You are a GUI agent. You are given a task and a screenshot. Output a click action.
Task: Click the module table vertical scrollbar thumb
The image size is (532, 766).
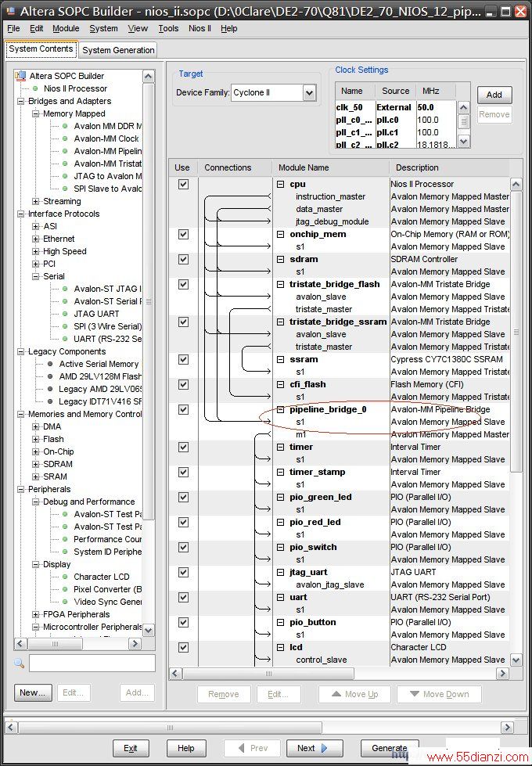point(516,332)
